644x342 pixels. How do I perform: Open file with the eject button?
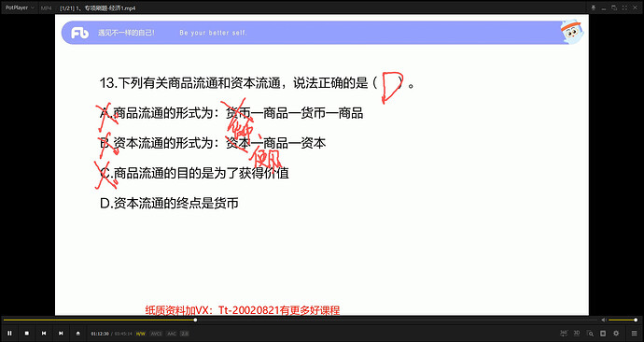78,334
